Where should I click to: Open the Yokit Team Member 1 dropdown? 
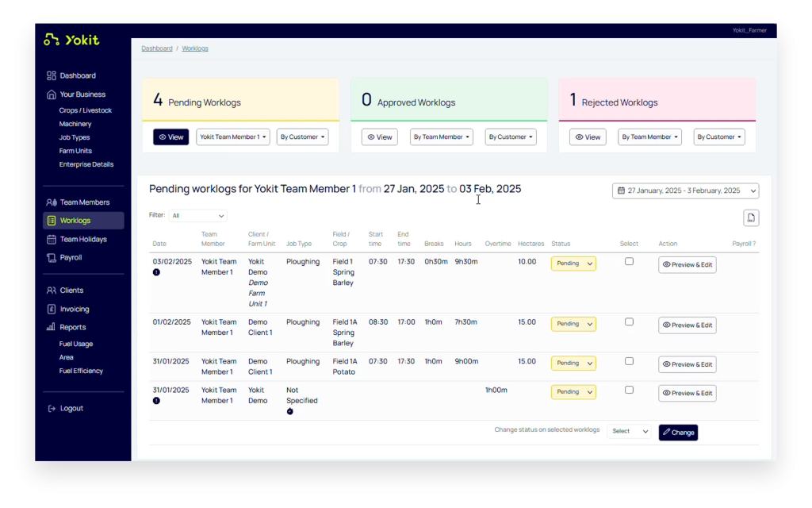233,137
